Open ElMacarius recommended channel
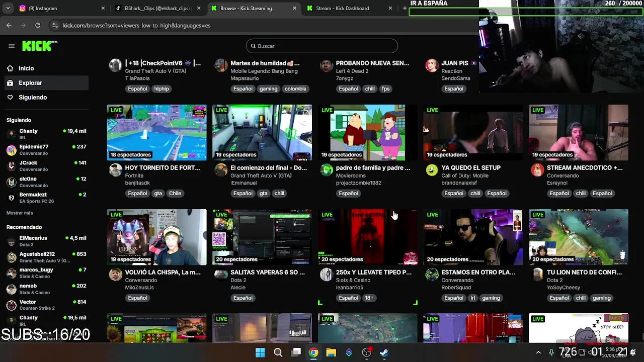This screenshot has width=644, height=362. 46,241
